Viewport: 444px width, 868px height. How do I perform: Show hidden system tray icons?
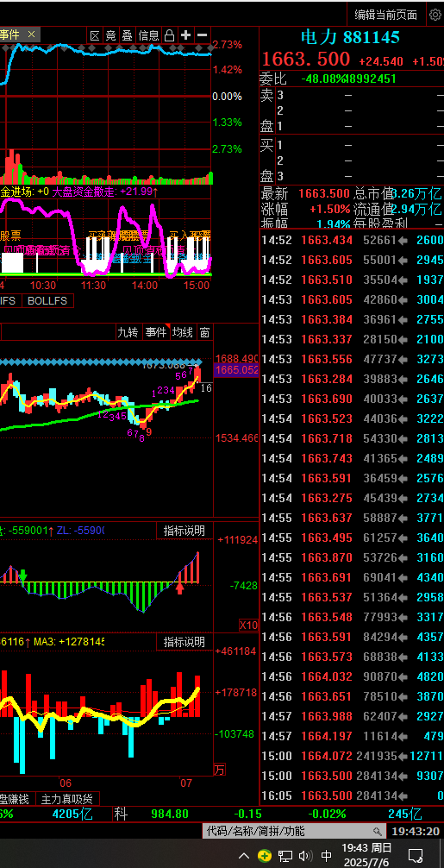[x=244, y=855]
